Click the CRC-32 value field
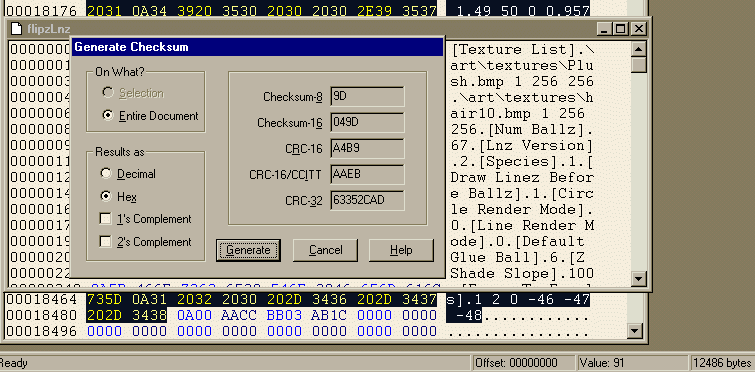Image resolution: width=755 pixels, height=372 pixels. [x=367, y=201]
